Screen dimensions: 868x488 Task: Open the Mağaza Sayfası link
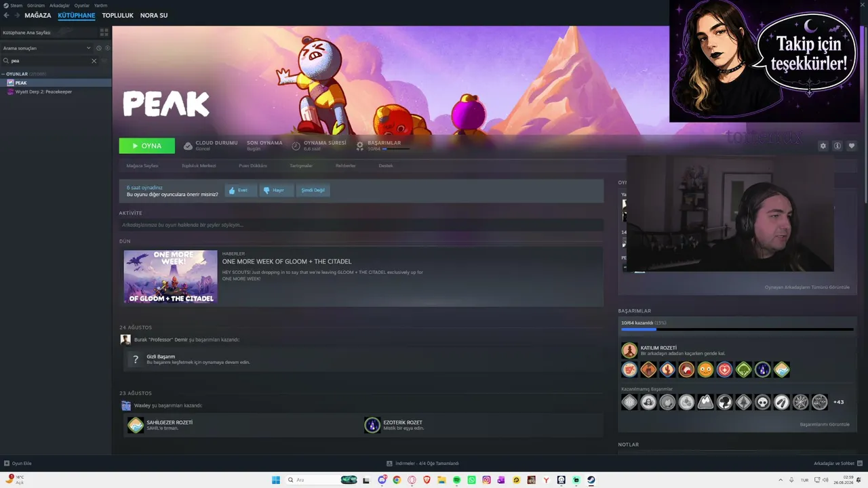click(142, 165)
